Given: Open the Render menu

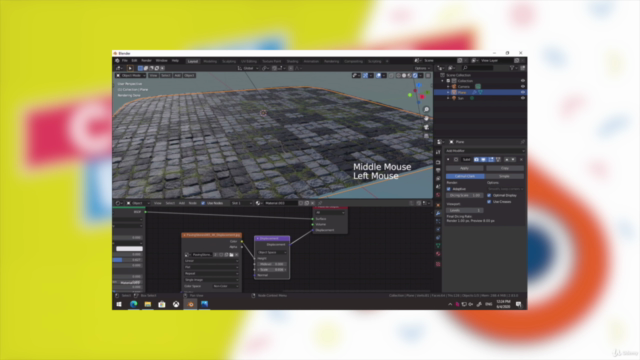Looking at the screenshot, I should click(146, 60).
